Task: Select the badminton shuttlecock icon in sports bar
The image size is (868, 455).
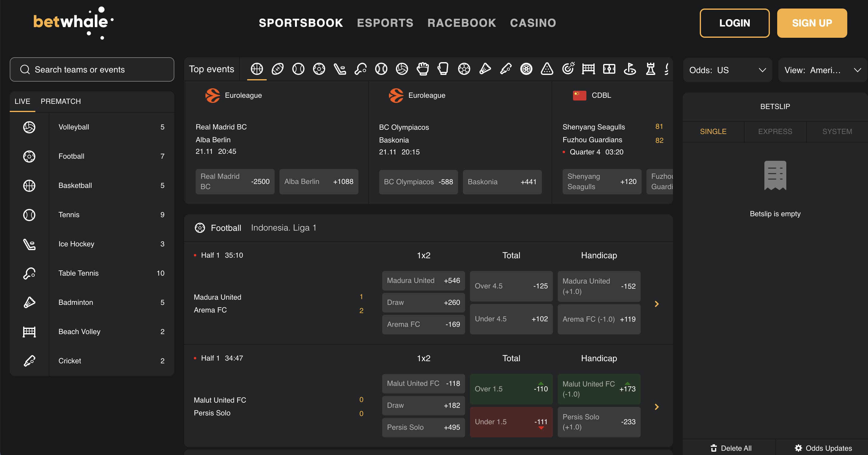Action: pyautogui.click(x=485, y=69)
